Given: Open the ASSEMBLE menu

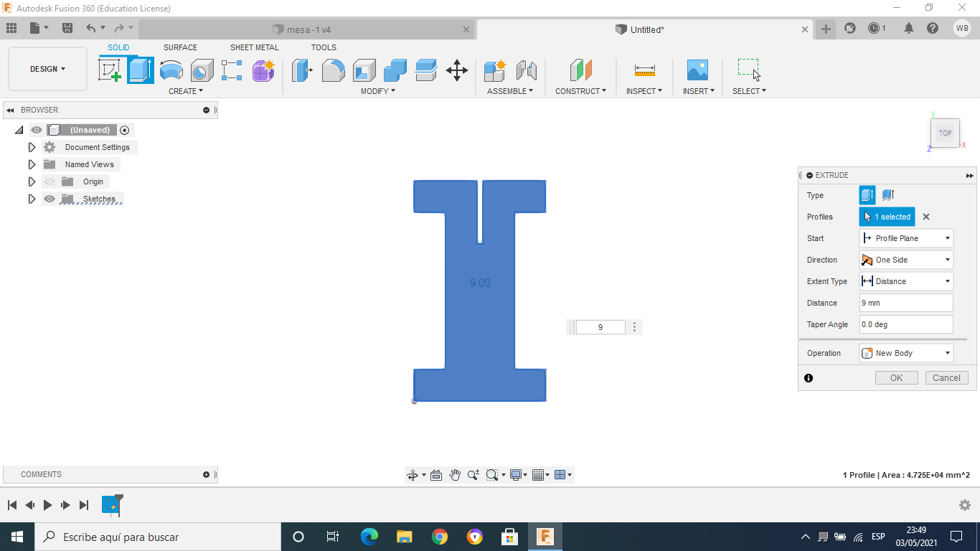Looking at the screenshot, I should point(510,91).
